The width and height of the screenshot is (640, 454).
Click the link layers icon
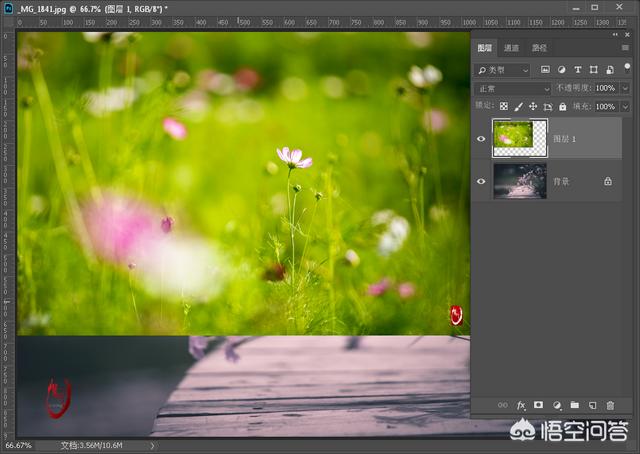click(x=503, y=405)
